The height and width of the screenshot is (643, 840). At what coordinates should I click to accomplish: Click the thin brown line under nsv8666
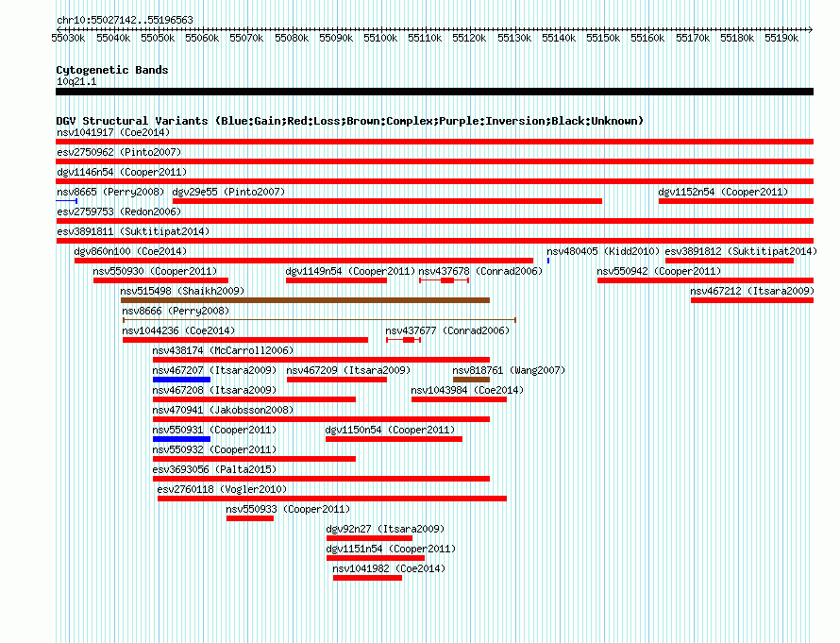319,320
